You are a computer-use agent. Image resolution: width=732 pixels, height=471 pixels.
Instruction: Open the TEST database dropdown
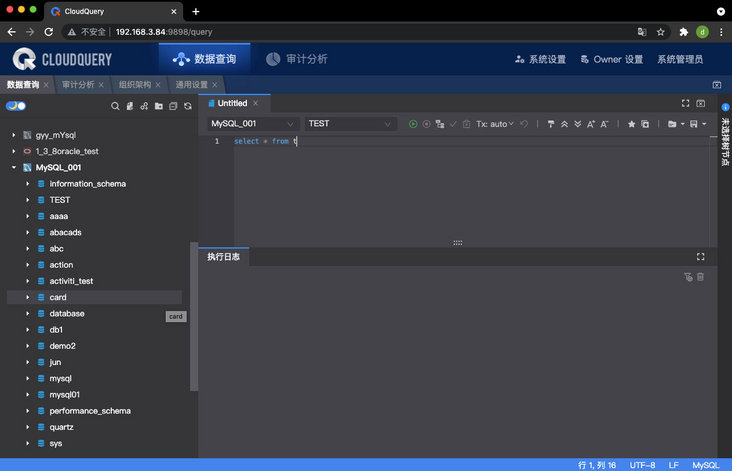[x=350, y=124]
